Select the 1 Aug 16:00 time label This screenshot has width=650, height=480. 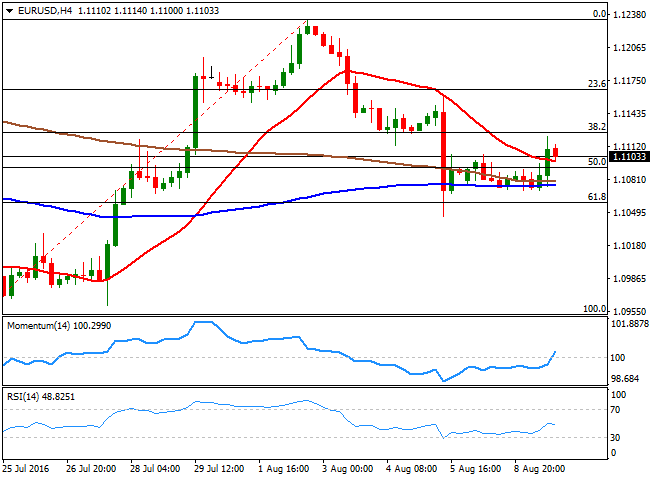pos(284,469)
